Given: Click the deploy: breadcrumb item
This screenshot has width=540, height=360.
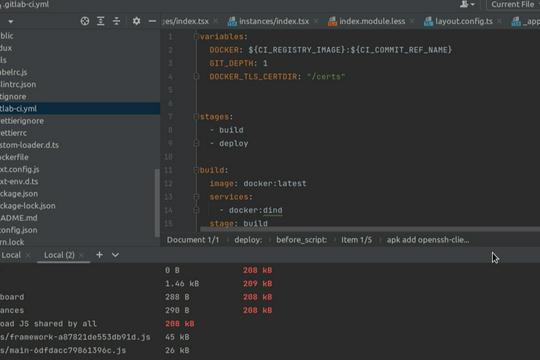Looking at the screenshot, I should coord(248,240).
